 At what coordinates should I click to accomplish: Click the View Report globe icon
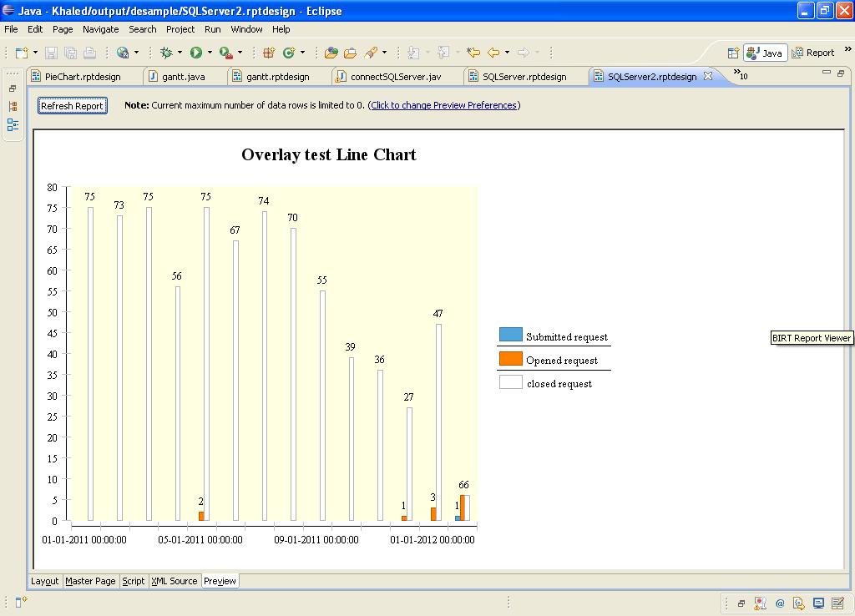tap(123, 53)
